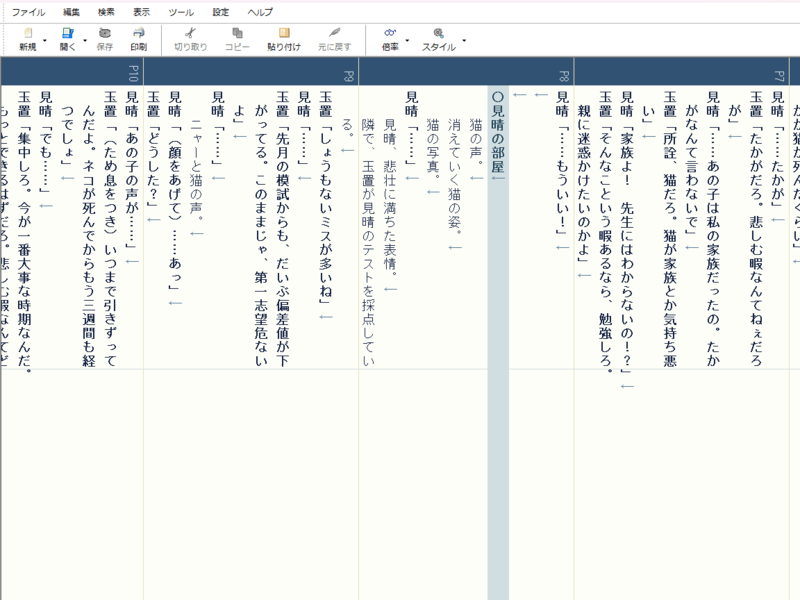The width and height of the screenshot is (800, 600).
Task: Click the 貼り付け (Paste) icon
Action: (x=284, y=34)
